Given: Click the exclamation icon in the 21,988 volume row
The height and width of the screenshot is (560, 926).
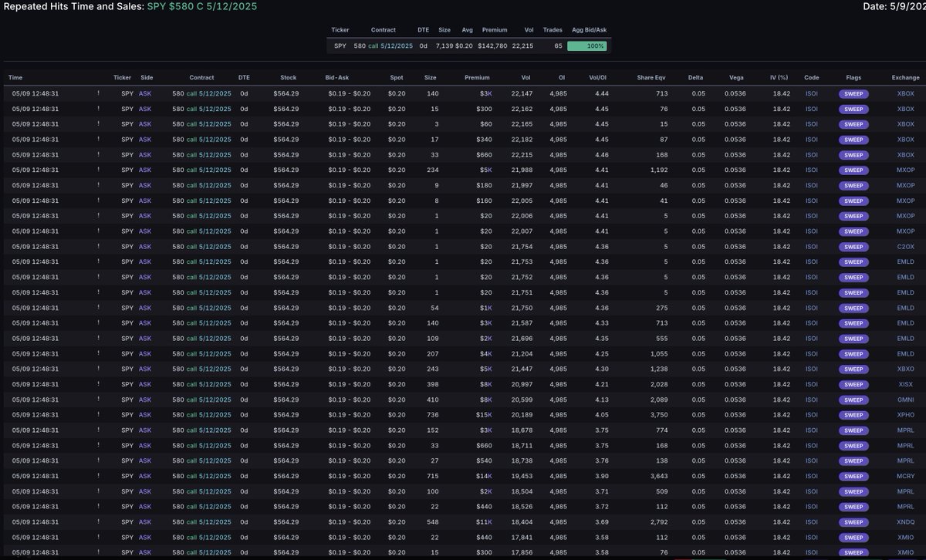Looking at the screenshot, I should coord(98,170).
